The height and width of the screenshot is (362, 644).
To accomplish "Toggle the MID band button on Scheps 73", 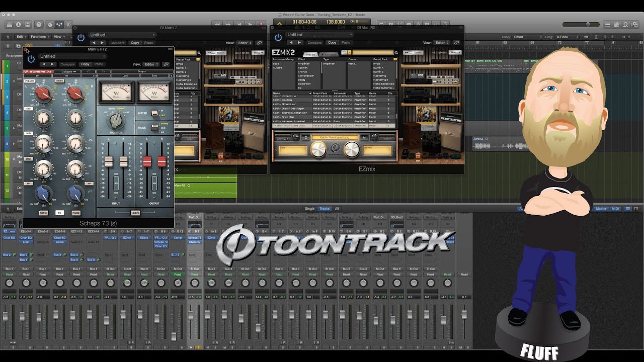I will [28, 133].
